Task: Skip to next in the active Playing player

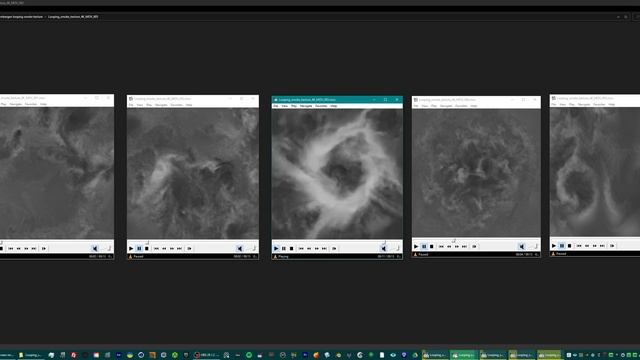Action: click(324, 248)
